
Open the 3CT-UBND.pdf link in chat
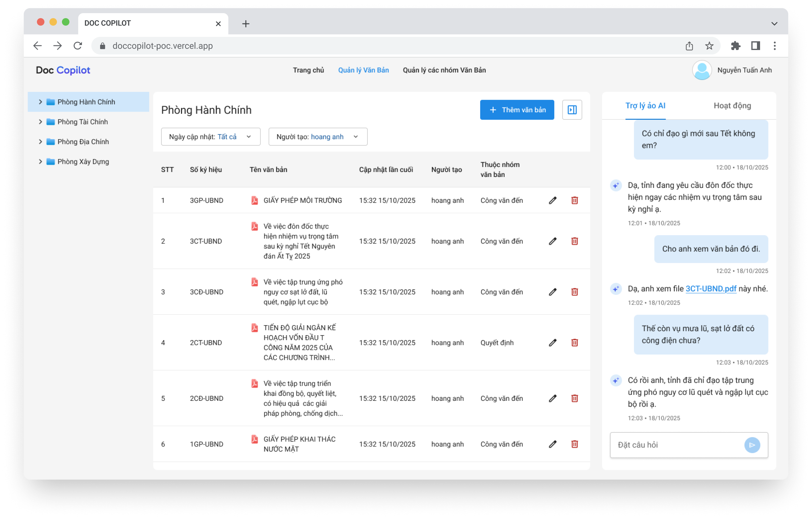(711, 289)
